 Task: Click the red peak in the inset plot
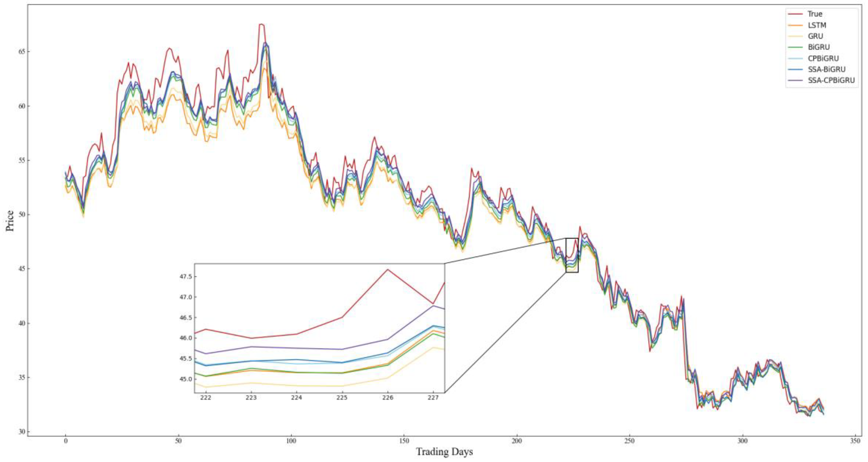pyautogui.click(x=388, y=269)
